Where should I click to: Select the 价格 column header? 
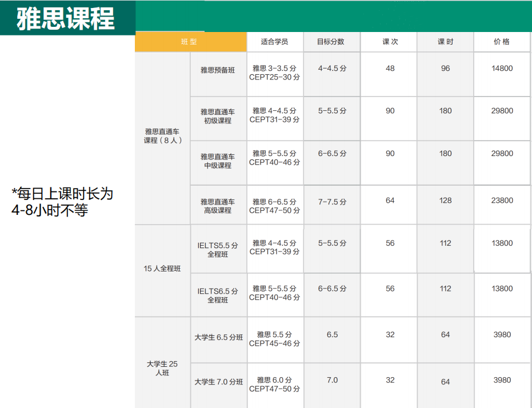(x=502, y=41)
